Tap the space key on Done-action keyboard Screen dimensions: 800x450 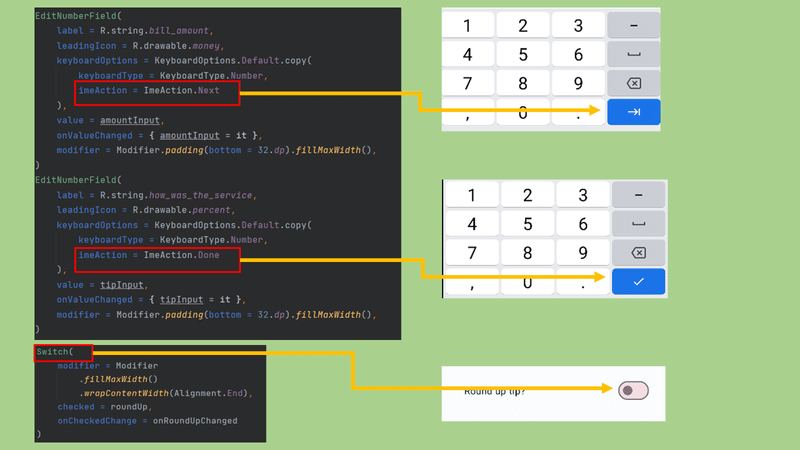click(x=638, y=223)
